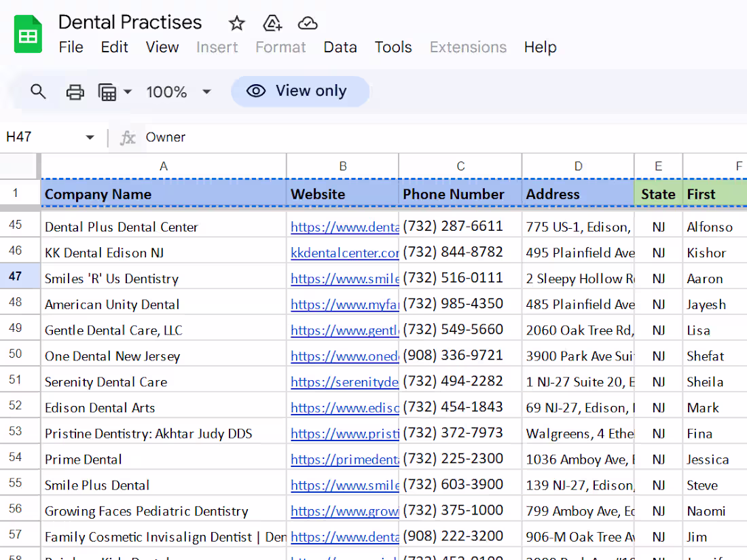Toggle the star to favorite this spreadsheet
This screenshot has height=560, width=747.
click(x=236, y=22)
